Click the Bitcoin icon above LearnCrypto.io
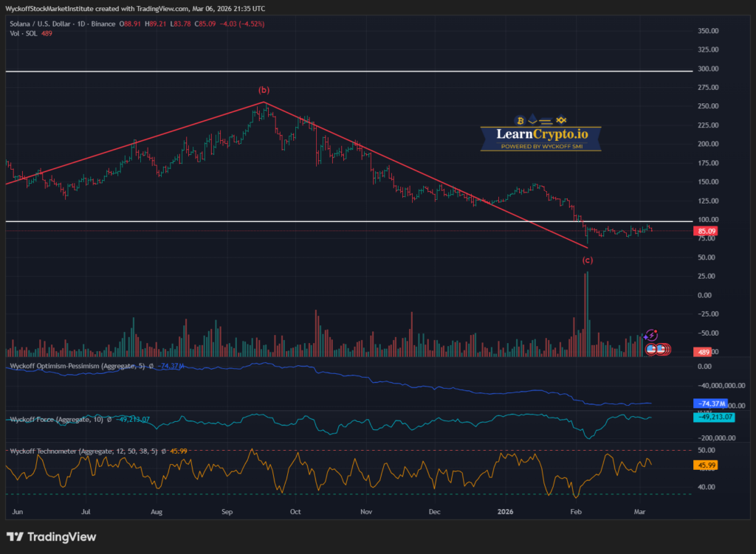Viewport: 756px width, 554px height. click(519, 120)
